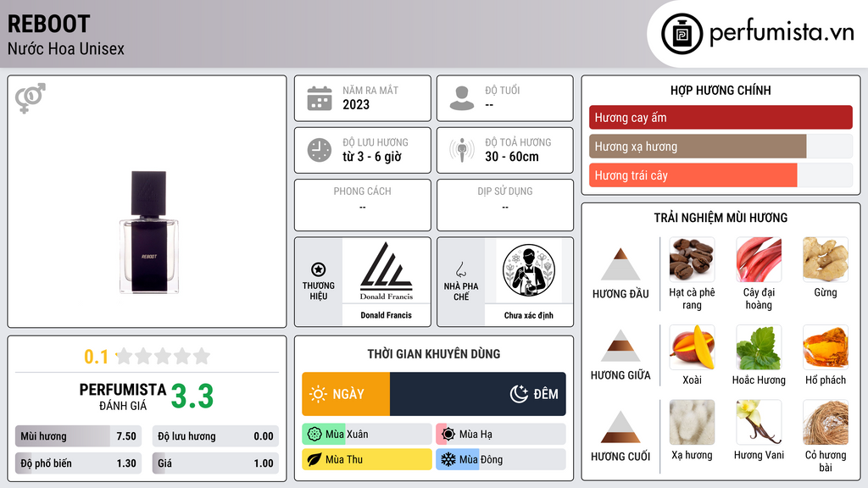Click the moon icon in Đêm bar
The height and width of the screenshot is (488, 868).
click(519, 394)
